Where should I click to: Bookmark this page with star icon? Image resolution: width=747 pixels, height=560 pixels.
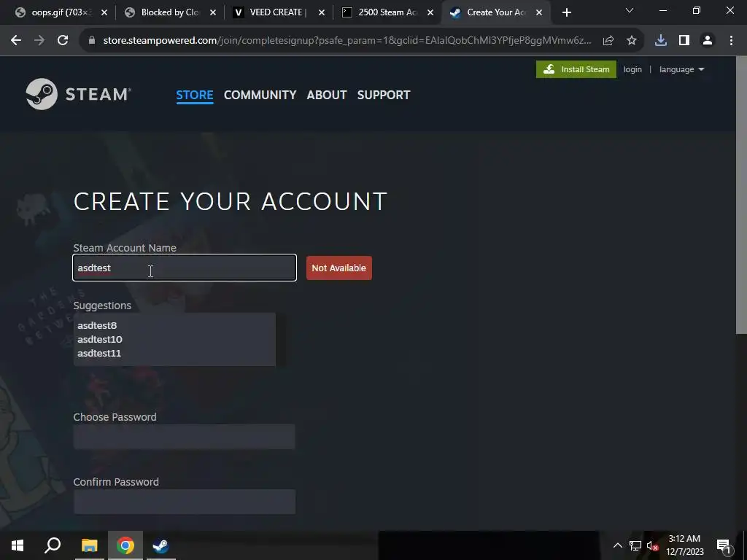[631, 41]
